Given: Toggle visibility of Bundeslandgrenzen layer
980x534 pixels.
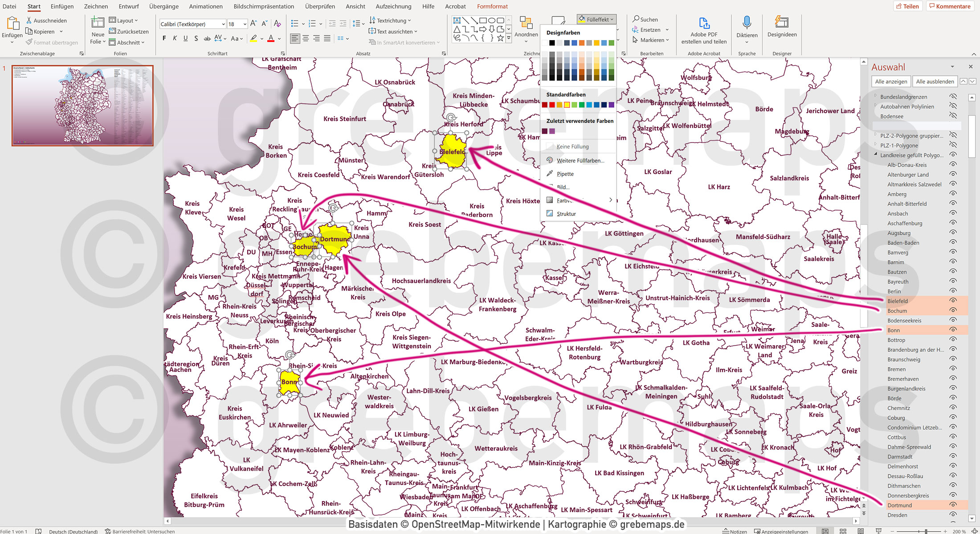Looking at the screenshot, I should [x=953, y=97].
